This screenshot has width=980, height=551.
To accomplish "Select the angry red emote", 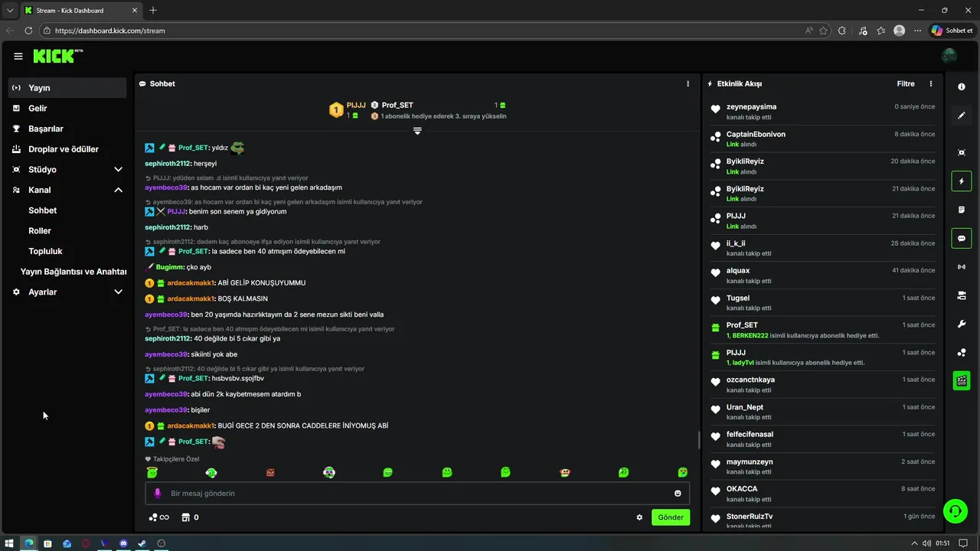I will (270, 473).
